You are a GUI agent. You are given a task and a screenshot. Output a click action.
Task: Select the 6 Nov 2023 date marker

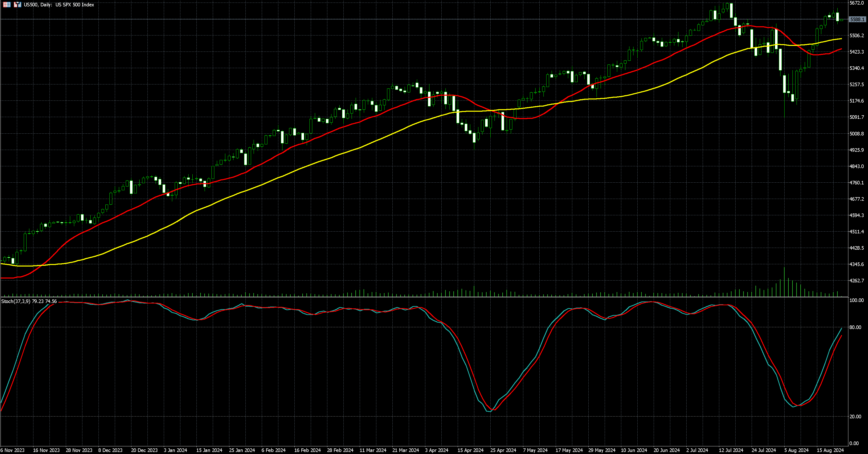[13, 450]
